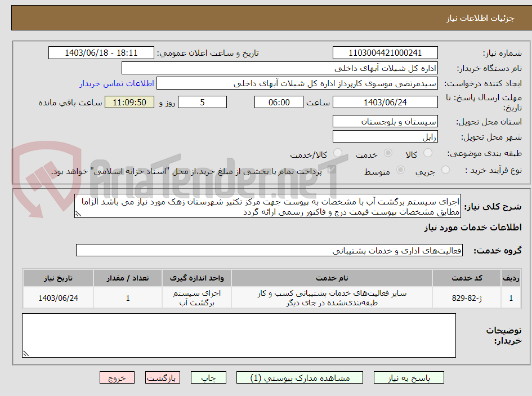The image size is (532, 396).
Task: Click the general description text area
Action: [268, 207]
